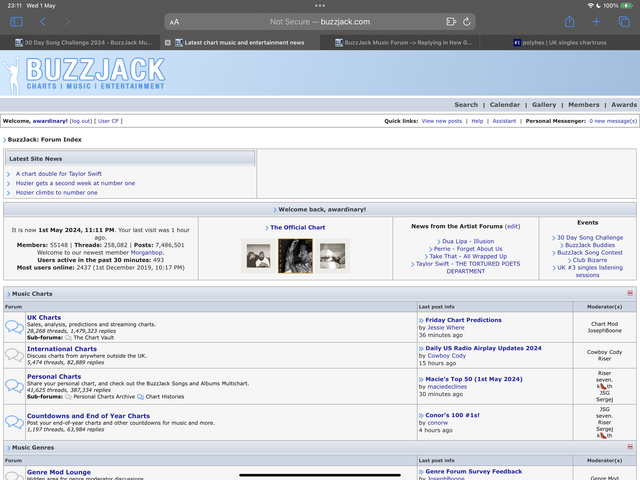The width and height of the screenshot is (640, 480).
Task: Open Take That - All Wrapped Up news
Action: click(x=468, y=256)
